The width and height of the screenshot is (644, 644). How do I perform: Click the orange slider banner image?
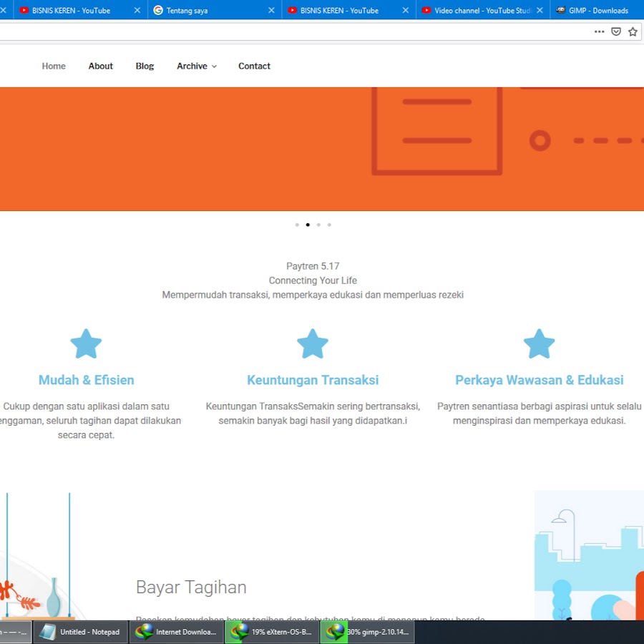click(x=322, y=149)
